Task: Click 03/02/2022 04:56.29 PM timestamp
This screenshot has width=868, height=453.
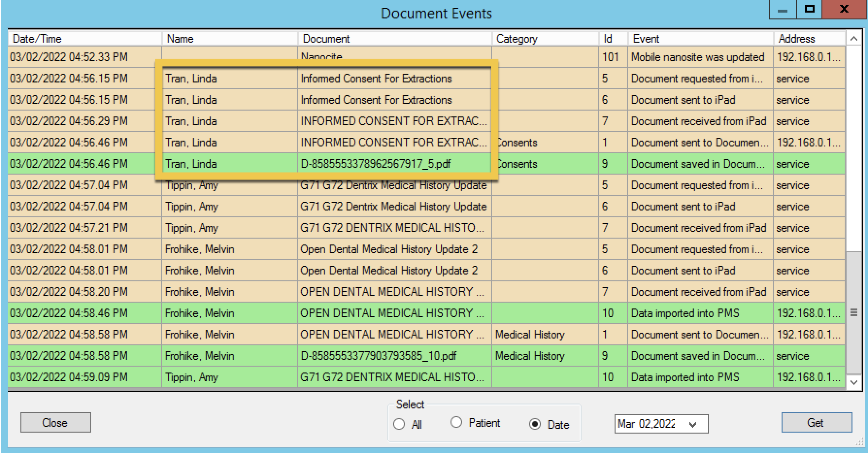Action: 68,121
